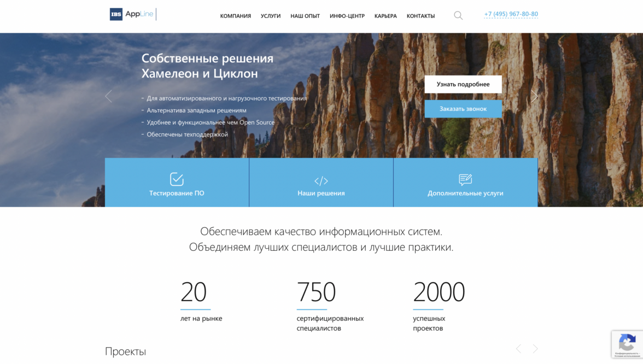Go to the Карьера page
This screenshot has height=364, width=643.
(x=385, y=16)
